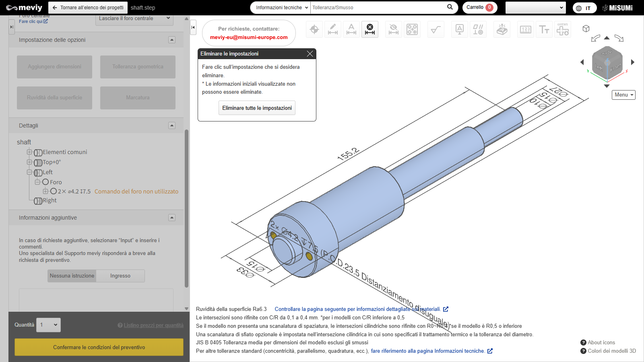
Task: Select the edit dimension pencil tool
Action: [333, 29]
